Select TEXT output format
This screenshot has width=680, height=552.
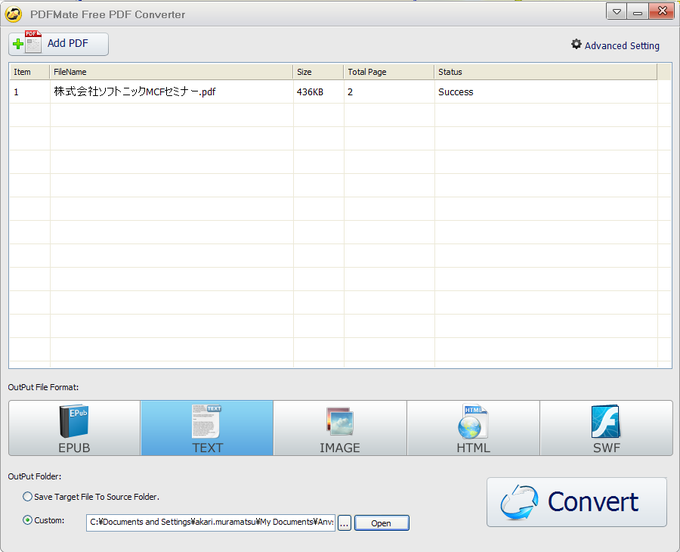click(207, 428)
